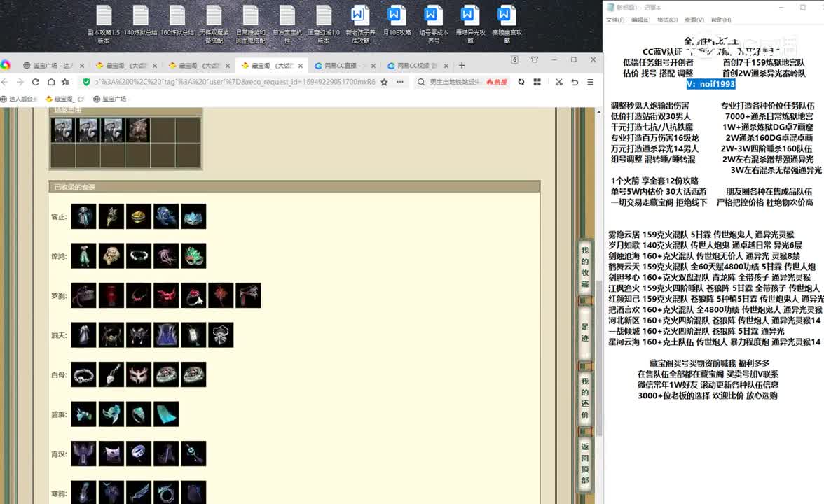Screen dimensions: 824x504
Task: Open desktop document 秦陵幽富攻略
Action: point(507,24)
